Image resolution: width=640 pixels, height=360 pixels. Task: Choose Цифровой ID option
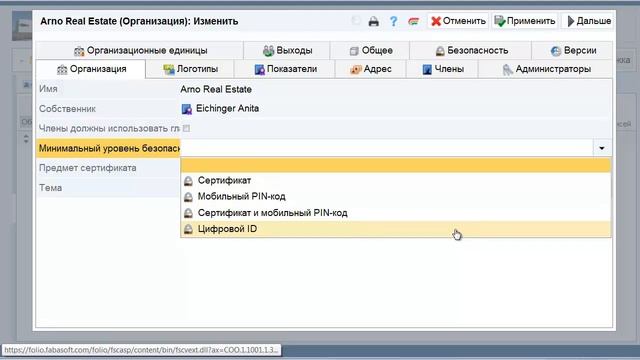pos(396,229)
